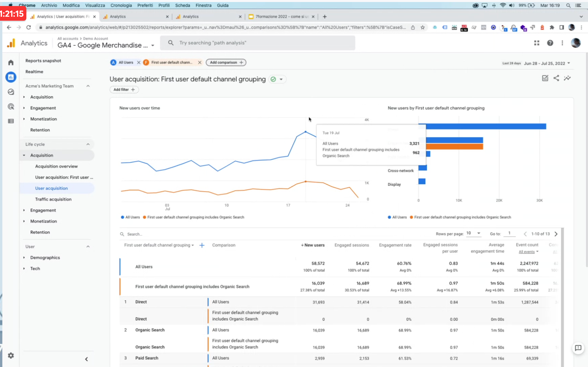The height and width of the screenshot is (367, 588).
Task: Select Acquisition overview report
Action: 56,166
